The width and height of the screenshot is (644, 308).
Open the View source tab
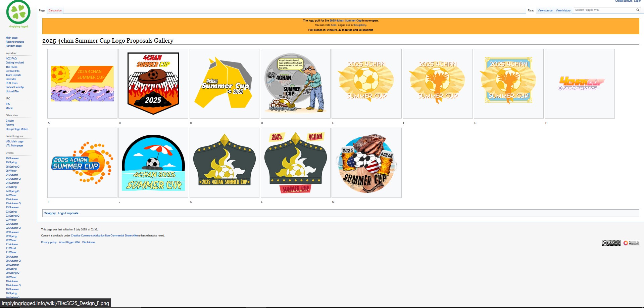point(545,10)
